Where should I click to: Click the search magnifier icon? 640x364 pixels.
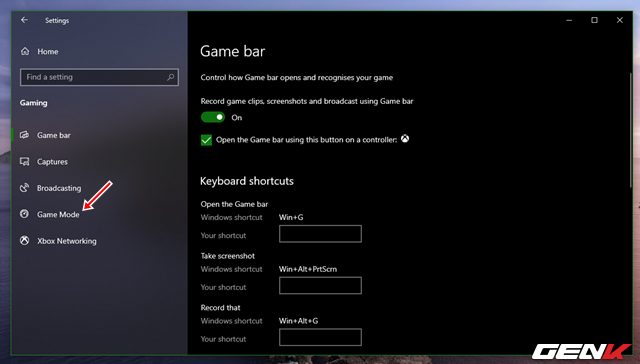coord(171,77)
